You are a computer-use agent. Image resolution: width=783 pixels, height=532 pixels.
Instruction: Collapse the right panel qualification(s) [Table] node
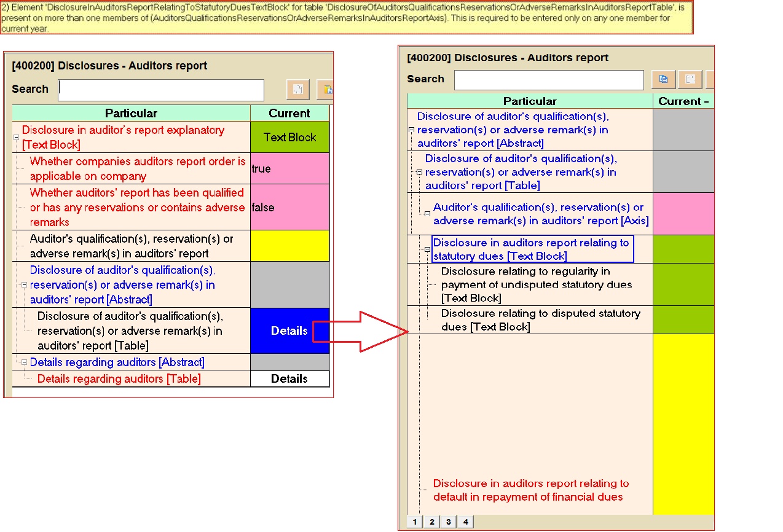point(419,172)
